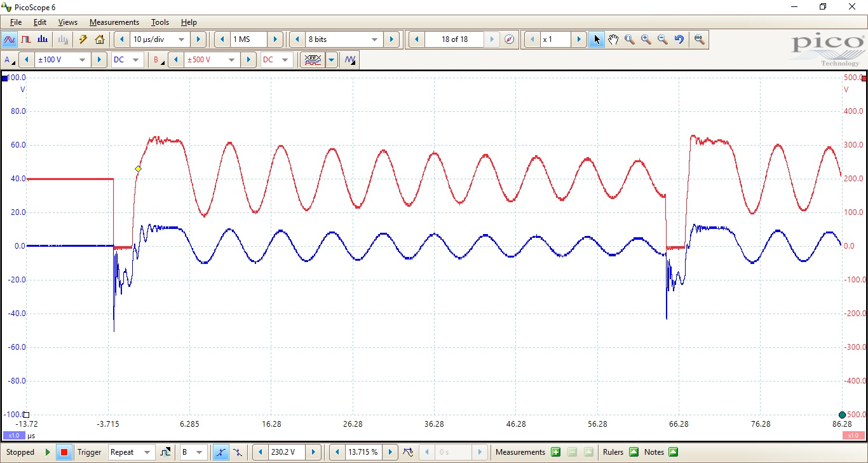Show the Notes area
Viewport: 868px width, 463px height.
click(674, 452)
